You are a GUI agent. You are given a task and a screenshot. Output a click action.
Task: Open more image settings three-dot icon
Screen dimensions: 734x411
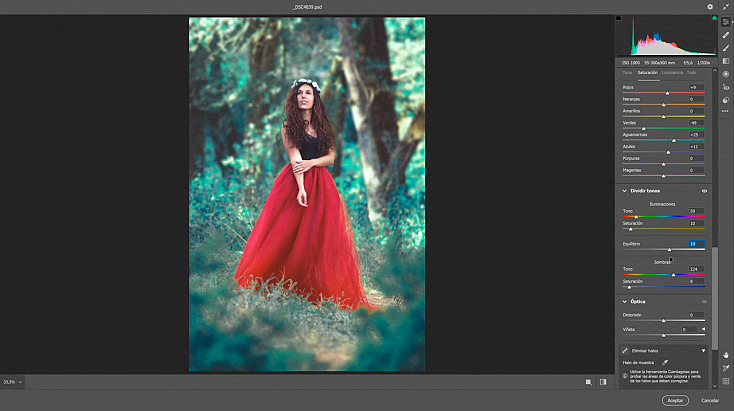tap(726, 111)
